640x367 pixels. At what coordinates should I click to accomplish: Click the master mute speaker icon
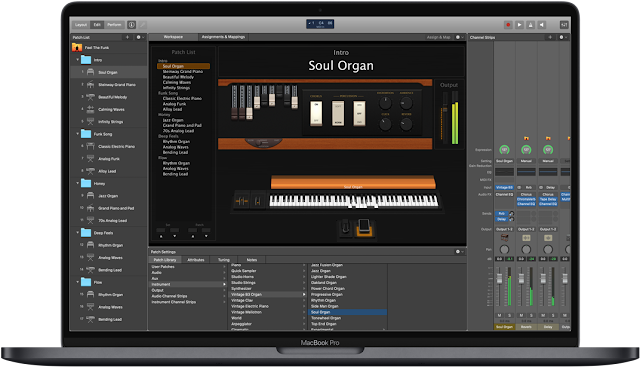(542, 25)
